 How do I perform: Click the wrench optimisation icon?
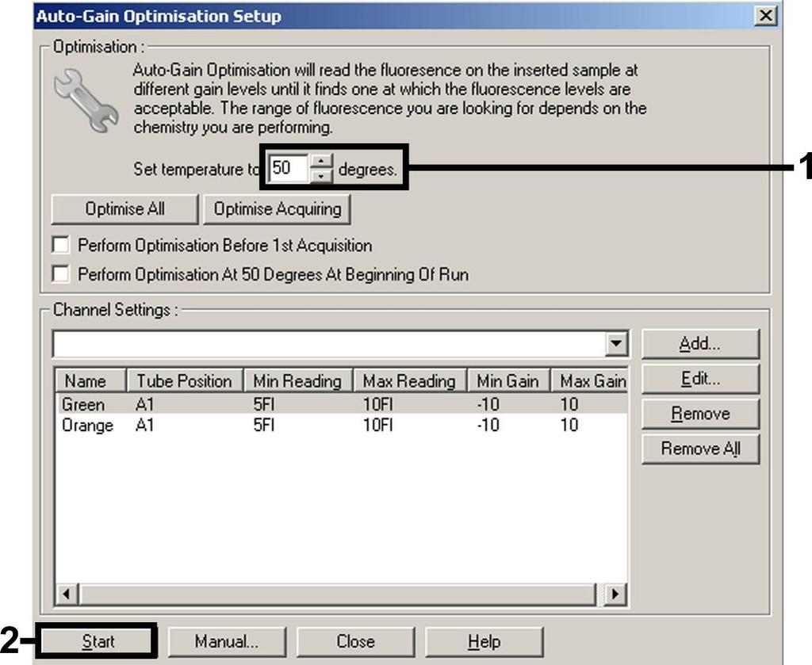(x=86, y=101)
